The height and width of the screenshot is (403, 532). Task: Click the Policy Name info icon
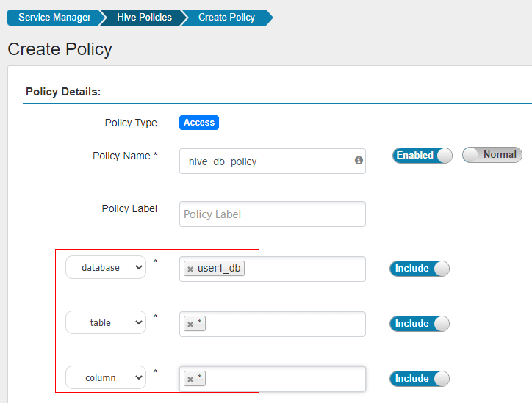coord(359,160)
